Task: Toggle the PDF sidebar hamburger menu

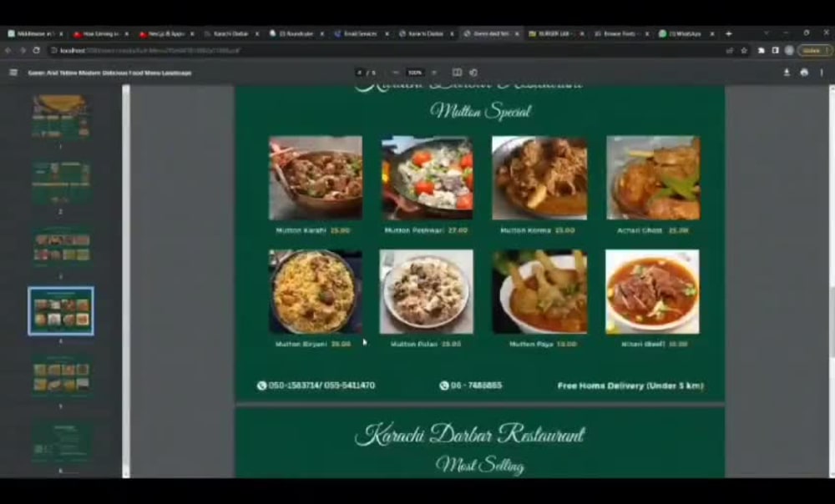Action: (x=13, y=73)
